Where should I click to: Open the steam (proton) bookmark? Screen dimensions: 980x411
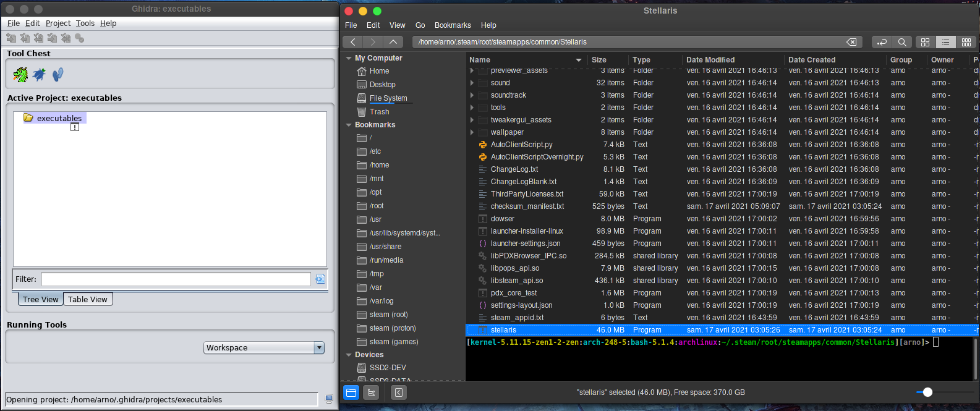[393, 328]
